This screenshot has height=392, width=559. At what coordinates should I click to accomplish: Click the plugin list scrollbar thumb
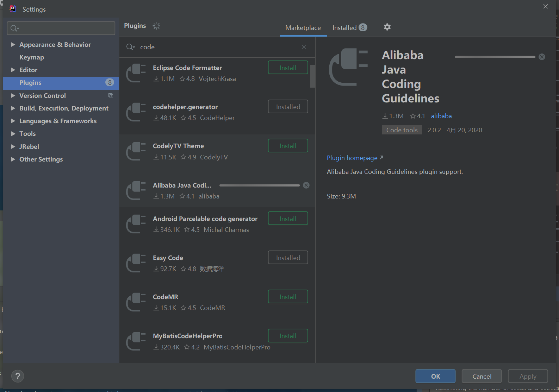click(x=312, y=76)
